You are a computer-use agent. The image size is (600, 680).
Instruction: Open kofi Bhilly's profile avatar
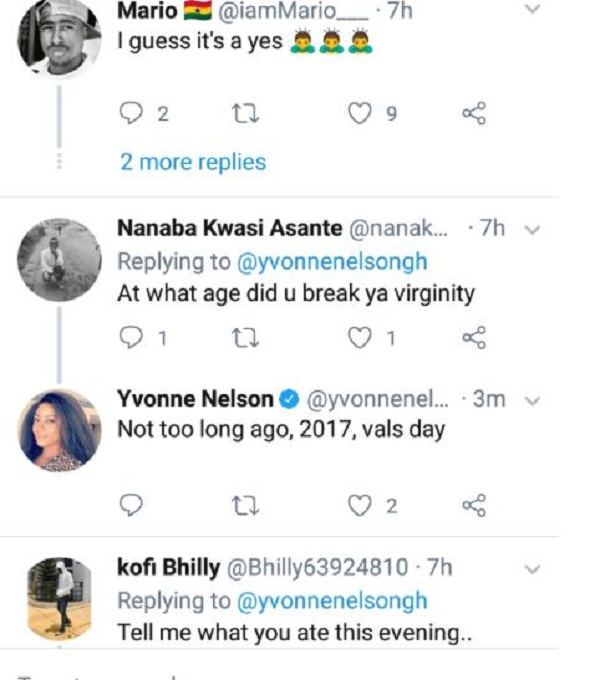59,599
